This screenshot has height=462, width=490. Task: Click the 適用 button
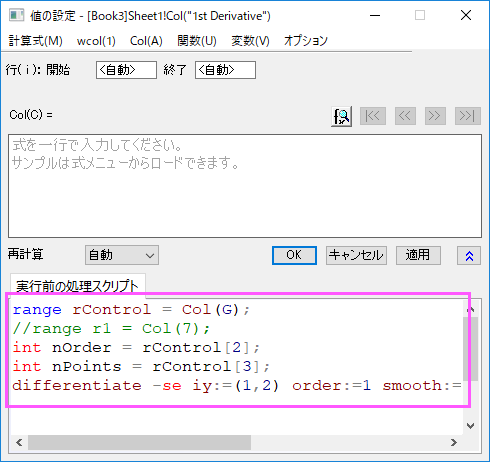pos(418,255)
